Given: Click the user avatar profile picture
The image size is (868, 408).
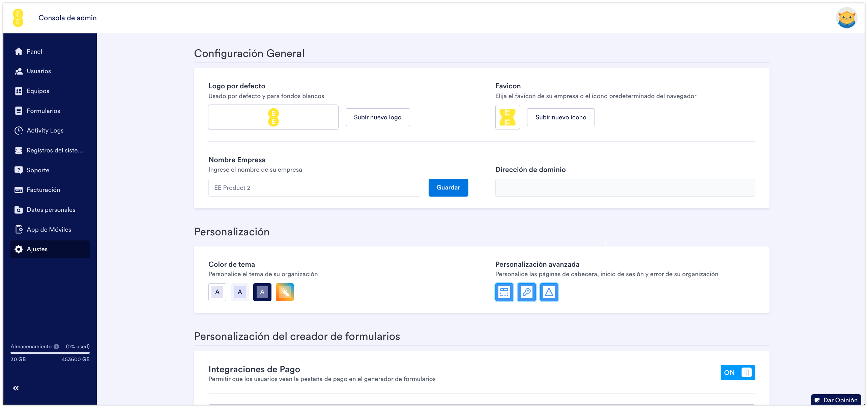Looking at the screenshot, I should 846,18.
